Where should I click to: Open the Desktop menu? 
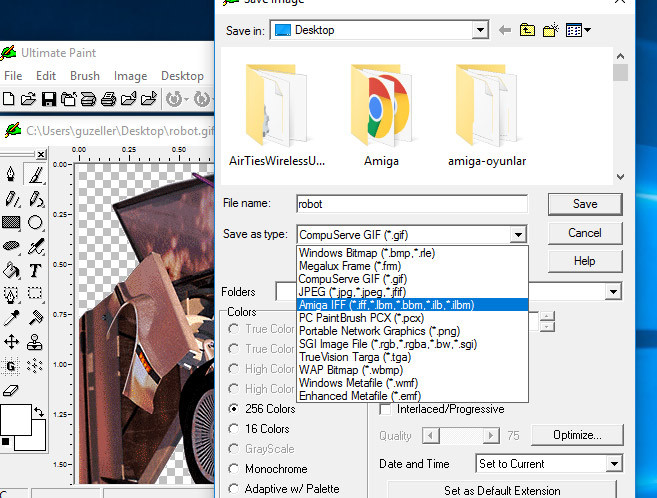tap(182, 76)
